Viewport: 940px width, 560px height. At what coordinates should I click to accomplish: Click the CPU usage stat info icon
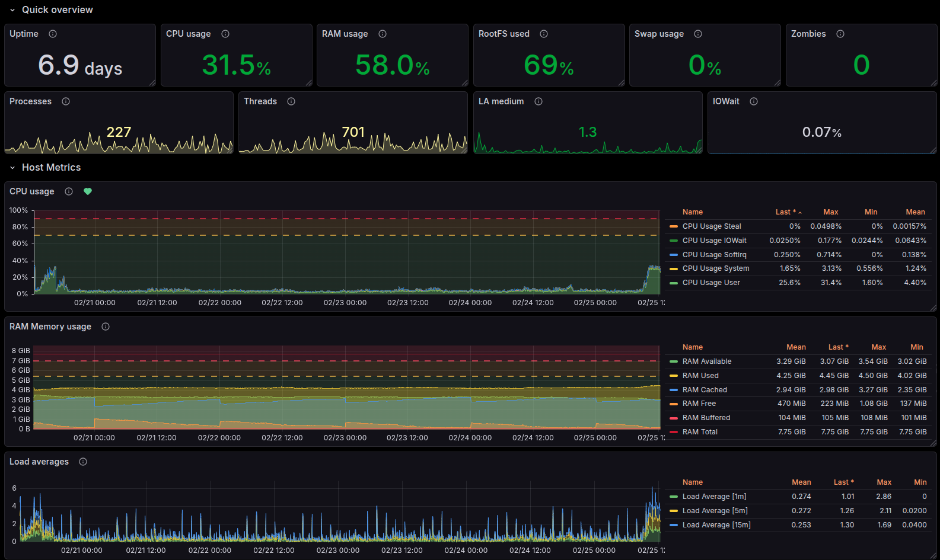(x=225, y=34)
